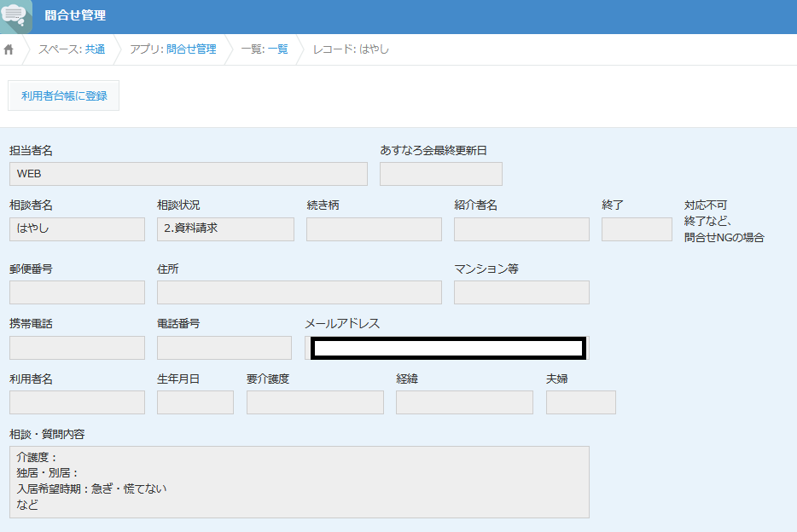Viewport: 797px width, 532px height.
Task: Click the 郵便番号 field
Action: 77,292
